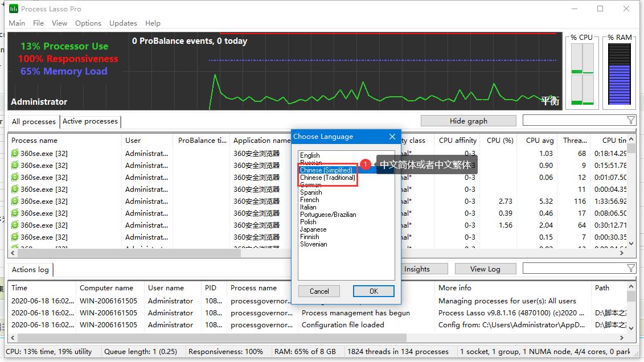Open the Updates menu
Viewport: 644px width, 362px height.
[x=123, y=23]
